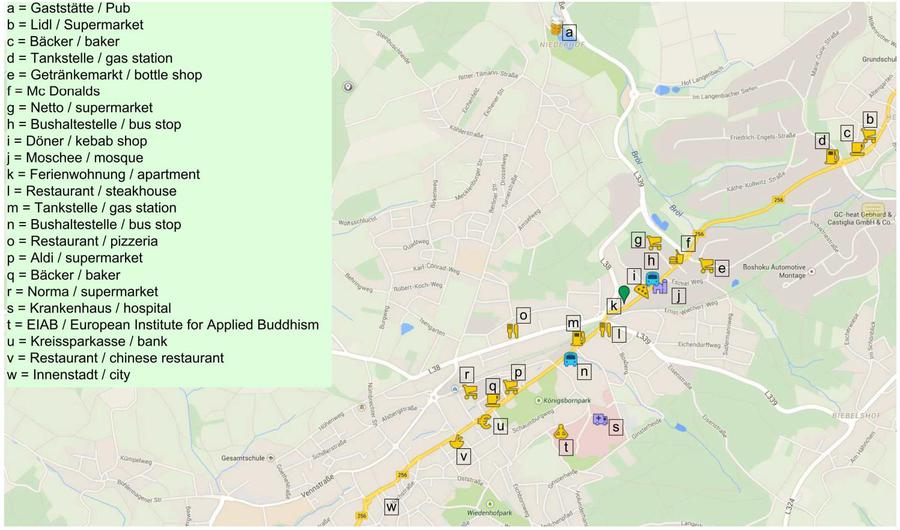Click the Chinese restaurant icon above marker v
900x530 pixels.
coord(458,440)
